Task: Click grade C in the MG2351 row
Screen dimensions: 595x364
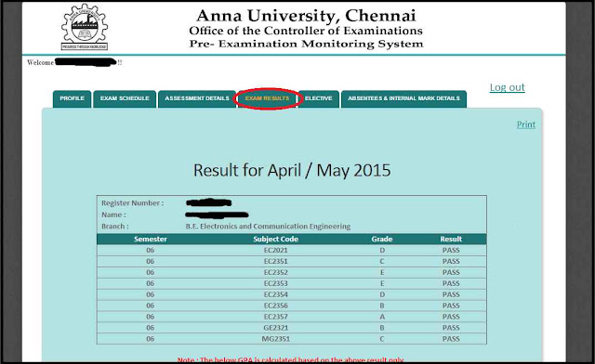Action: point(382,339)
